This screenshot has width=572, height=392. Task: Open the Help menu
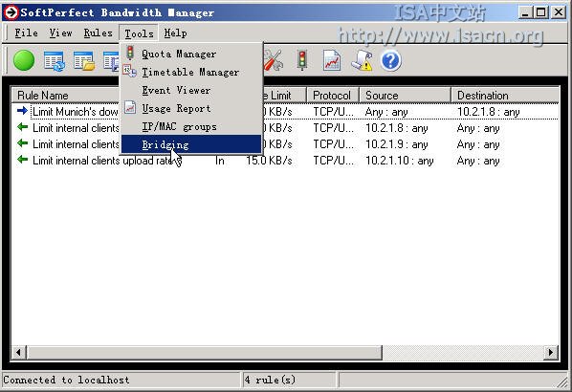coord(175,33)
